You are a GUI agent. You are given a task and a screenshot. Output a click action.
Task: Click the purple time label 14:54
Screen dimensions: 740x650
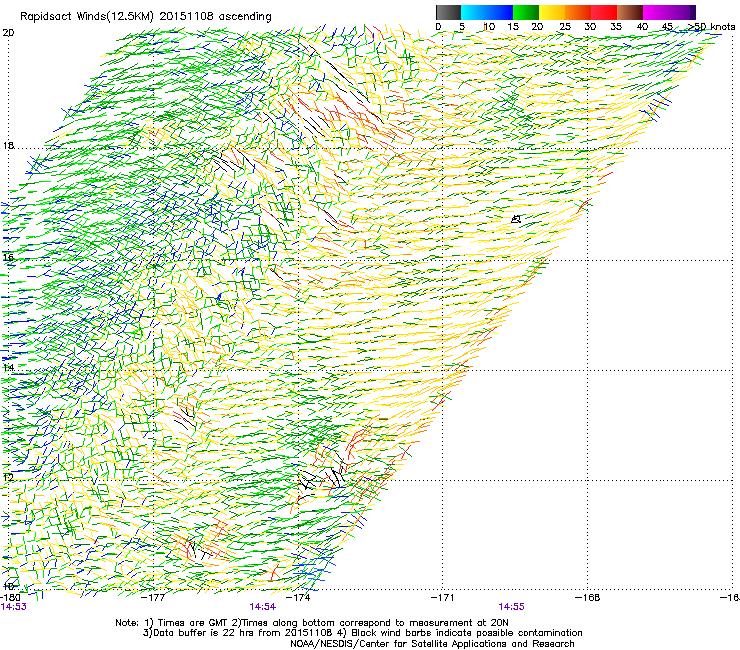click(262, 607)
